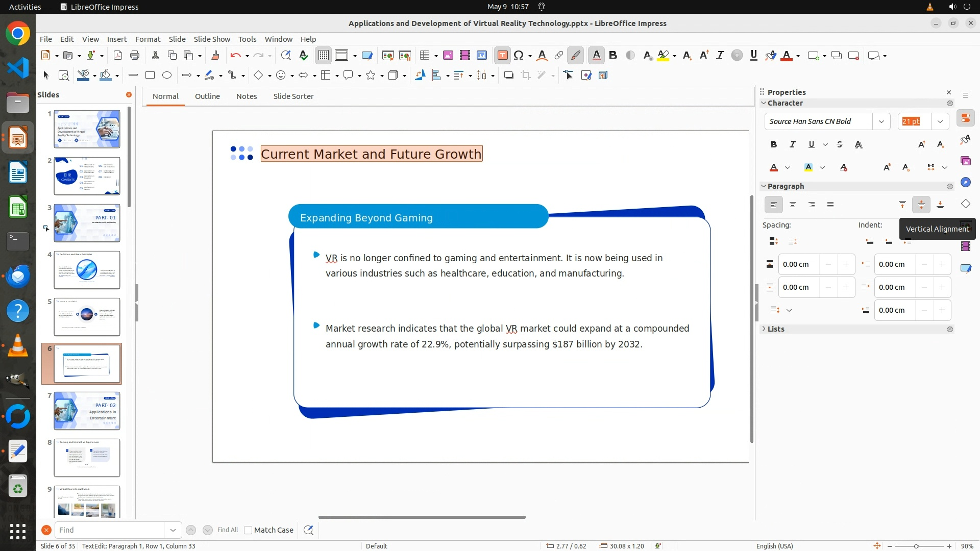
Task: Click the zoom slider handle in status bar
Action: pos(916,546)
